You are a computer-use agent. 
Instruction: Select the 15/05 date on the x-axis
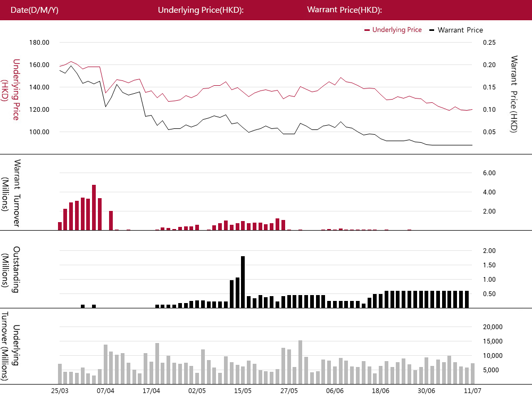(x=243, y=391)
